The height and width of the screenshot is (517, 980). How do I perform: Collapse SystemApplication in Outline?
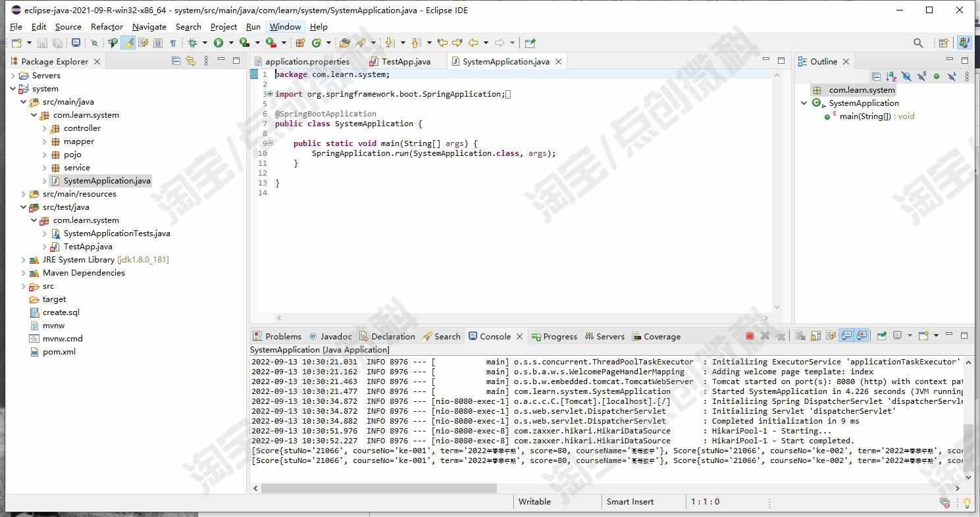804,103
